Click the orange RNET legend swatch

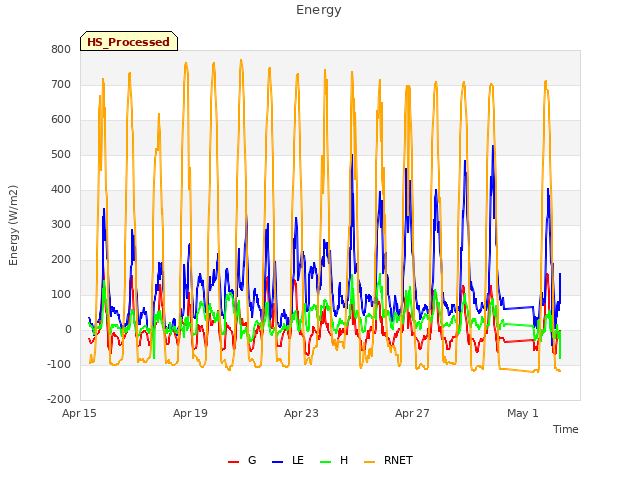(369, 462)
